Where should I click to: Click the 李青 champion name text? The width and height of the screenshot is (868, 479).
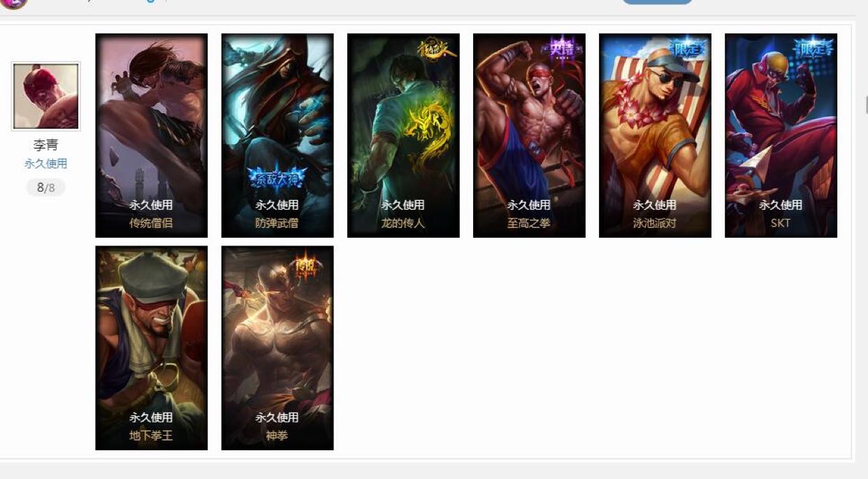[46, 145]
